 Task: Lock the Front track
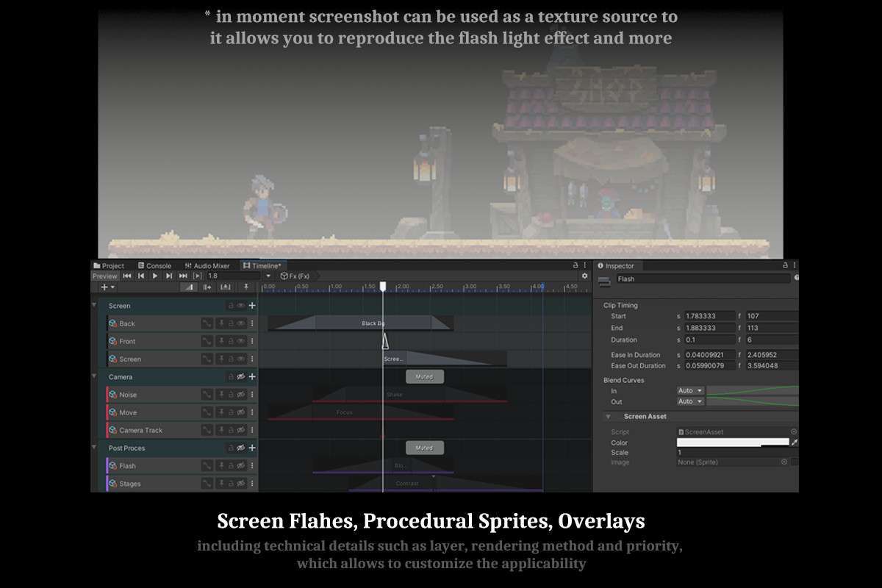tap(231, 341)
